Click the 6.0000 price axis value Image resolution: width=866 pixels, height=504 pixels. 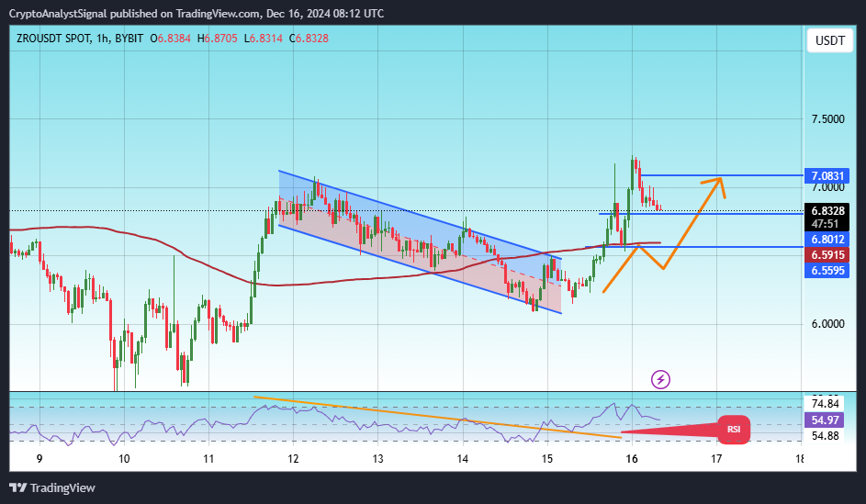click(828, 324)
